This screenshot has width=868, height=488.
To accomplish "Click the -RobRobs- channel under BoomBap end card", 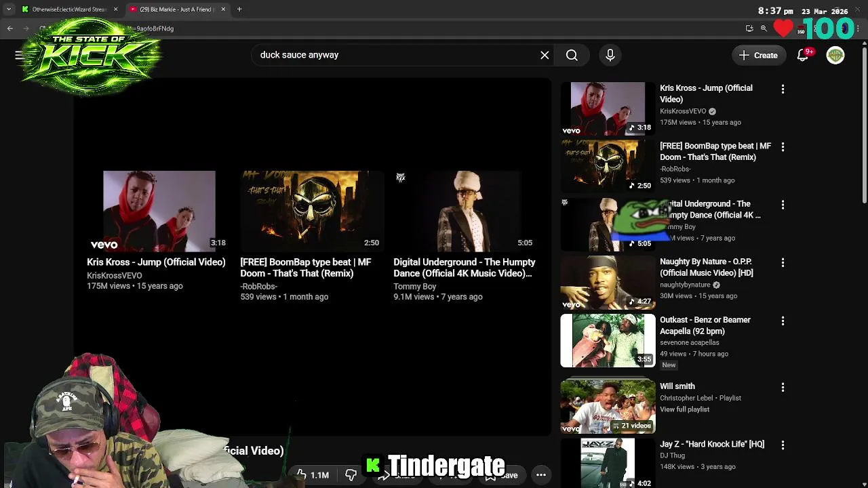I will 258,286.
